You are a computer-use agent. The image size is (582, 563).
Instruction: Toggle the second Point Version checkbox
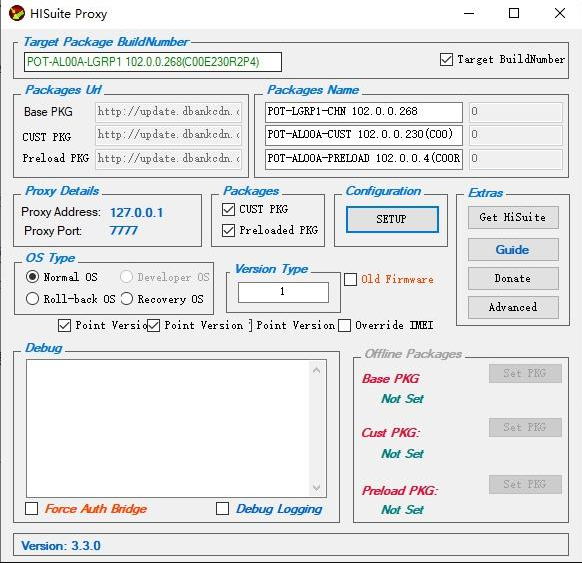point(154,325)
